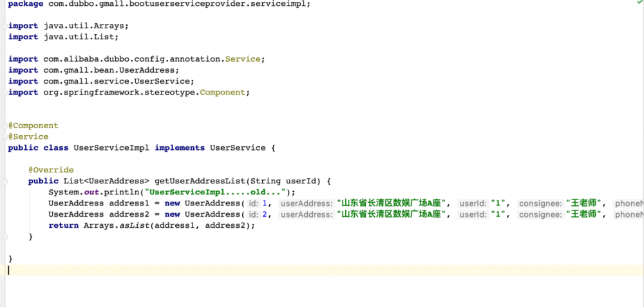Click the variable 'address2' declaration
This screenshot has height=307, width=644.
click(x=129, y=214)
